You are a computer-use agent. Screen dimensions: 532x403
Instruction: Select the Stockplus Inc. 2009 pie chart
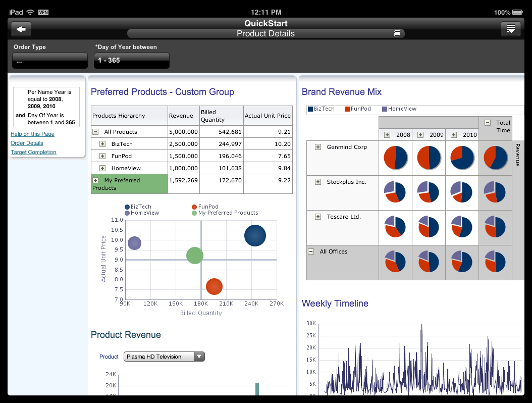[429, 192]
